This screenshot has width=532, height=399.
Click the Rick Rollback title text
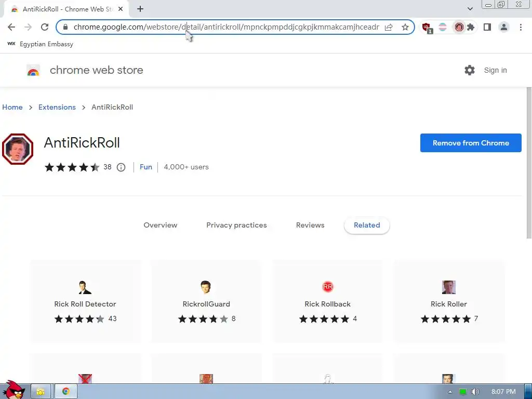pos(327,304)
